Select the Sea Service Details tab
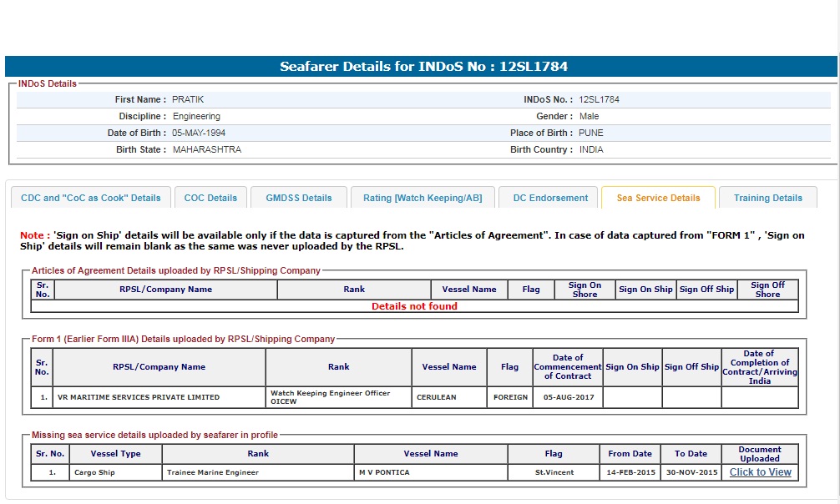Screen dimensions: 840x504 pos(658,198)
